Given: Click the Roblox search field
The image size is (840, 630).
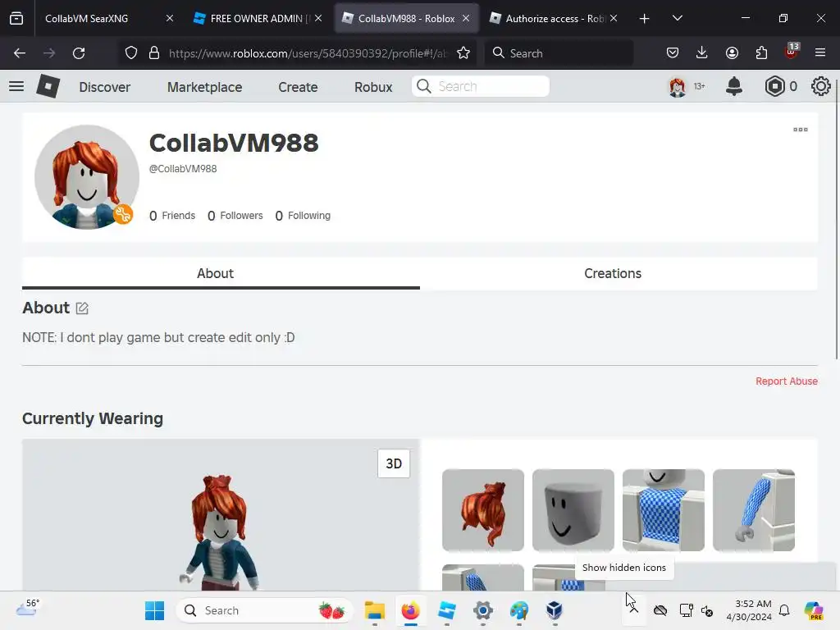Looking at the screenshot, I should tap(481, 86).
